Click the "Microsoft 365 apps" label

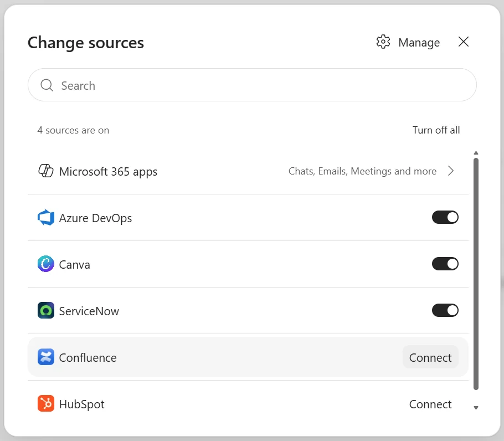click(108, 172)
